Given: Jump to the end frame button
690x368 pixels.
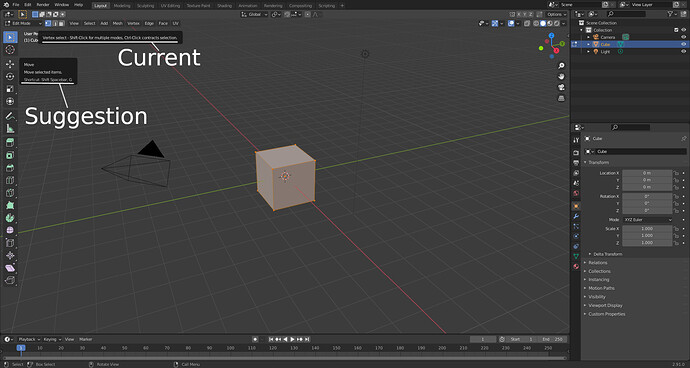Looking at the screenshot, I should (x=307, y=339).
